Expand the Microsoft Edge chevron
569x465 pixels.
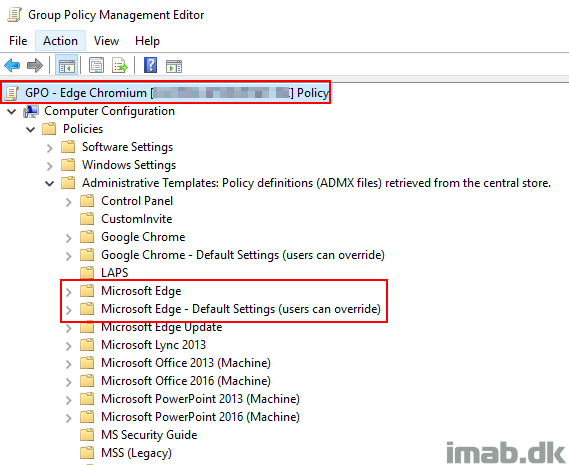69,292
